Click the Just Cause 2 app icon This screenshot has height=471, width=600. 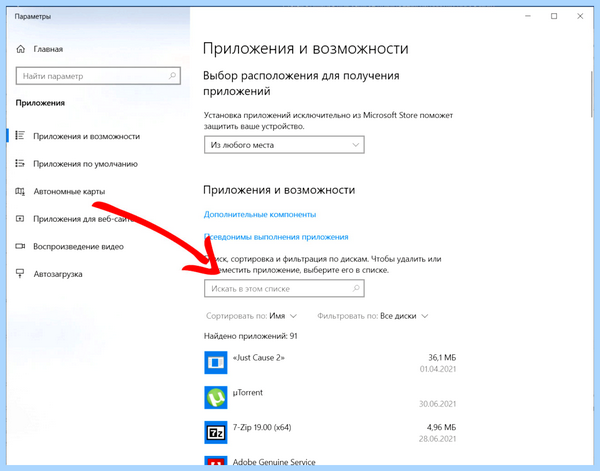coord(216,362)
